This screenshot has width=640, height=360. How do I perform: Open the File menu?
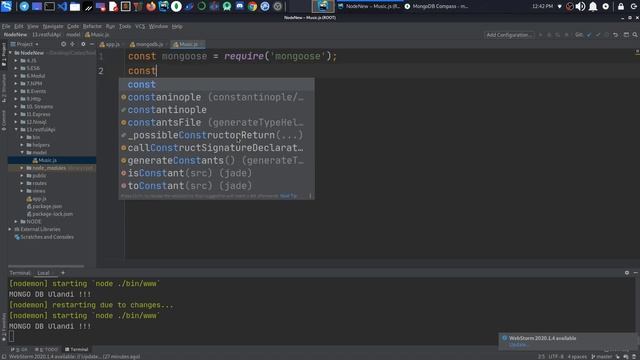6,26
